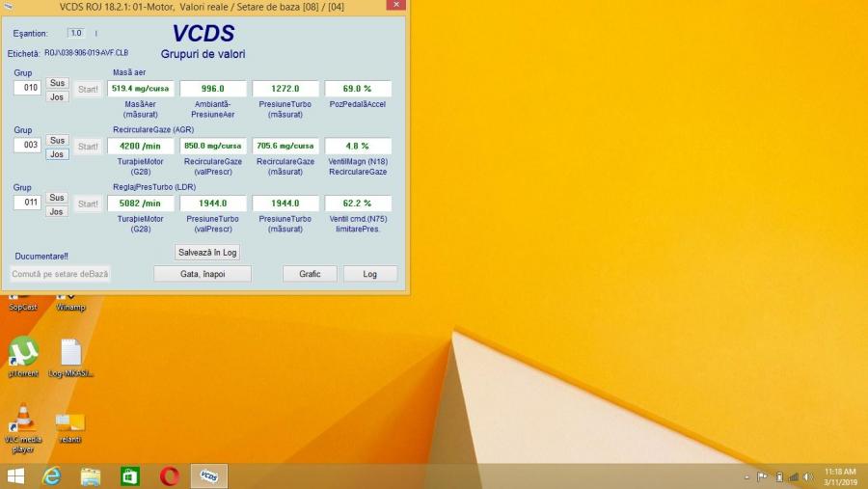This screenshot has height=489, width=868.
Task: Open the µTorrent desktop shortcut
Action: click(23, 353)
